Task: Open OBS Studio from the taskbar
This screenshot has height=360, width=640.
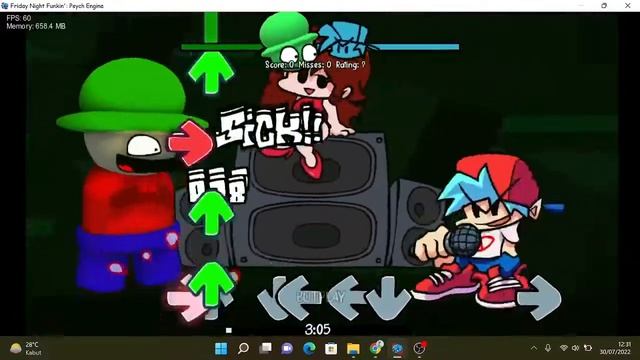Action: pyautogui.click(x=420, y=348)
